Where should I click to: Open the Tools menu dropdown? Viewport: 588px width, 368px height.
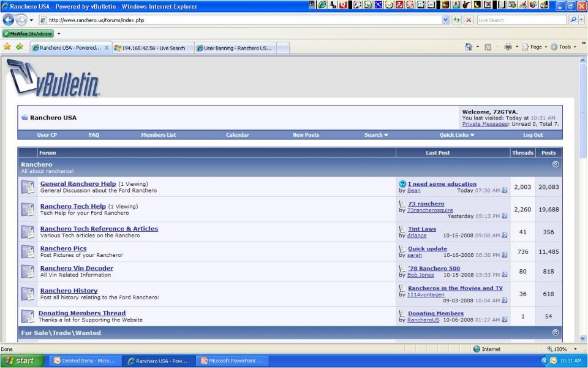click(x=563, y=47)
